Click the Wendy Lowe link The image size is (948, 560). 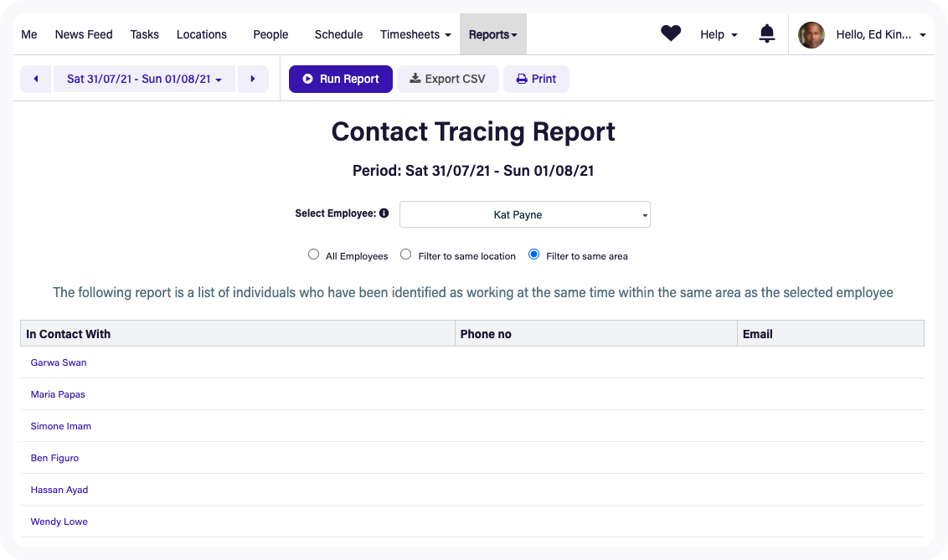pos(59,521)
